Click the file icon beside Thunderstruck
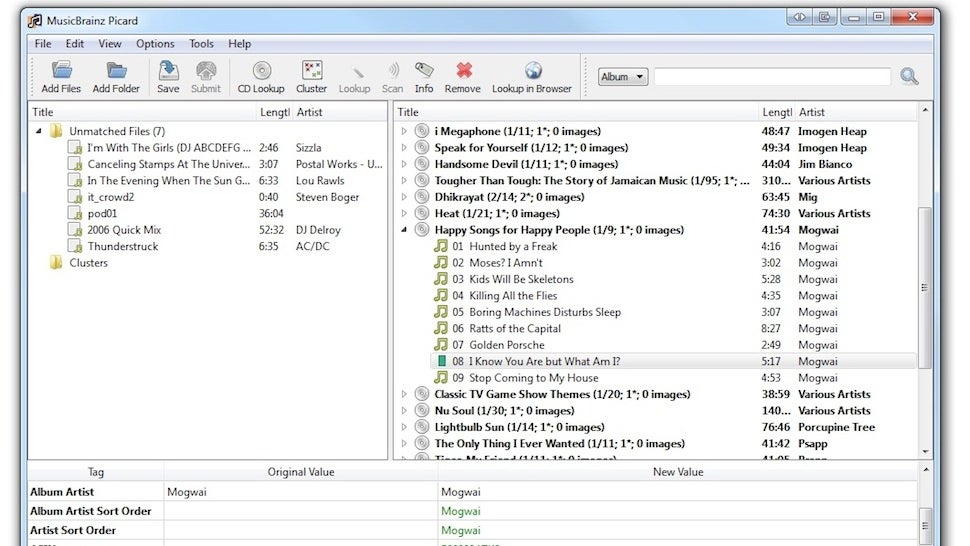 [75, 246]
